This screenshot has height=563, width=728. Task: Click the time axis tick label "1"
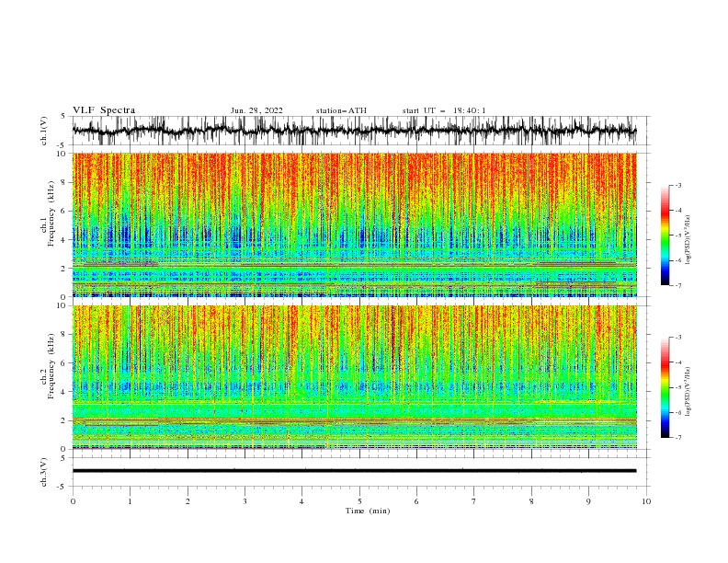coord(130,501)
